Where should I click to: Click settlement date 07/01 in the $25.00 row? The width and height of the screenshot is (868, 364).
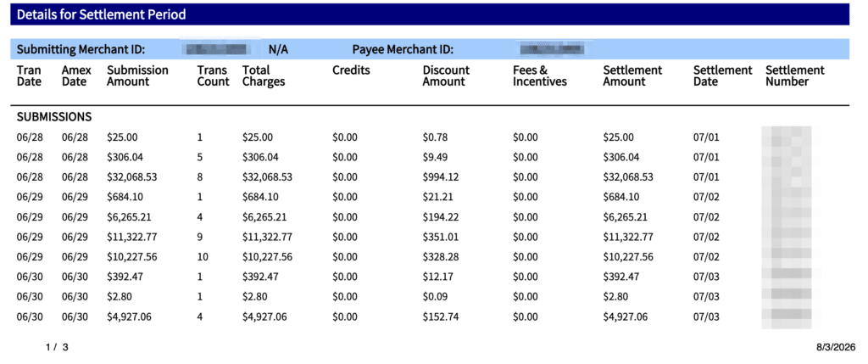click(x=706, y=137)
